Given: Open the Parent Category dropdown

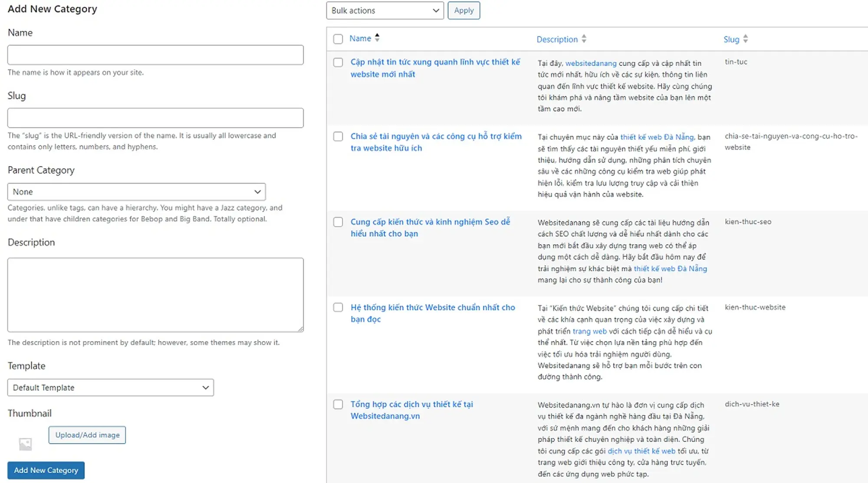Looking at the screenshot, I should pyautogui.click(x=136, y=192).
